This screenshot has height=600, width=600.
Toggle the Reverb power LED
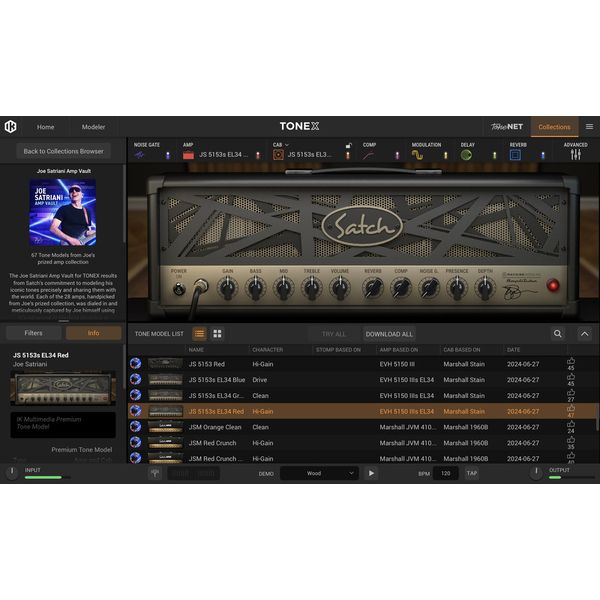543,155
